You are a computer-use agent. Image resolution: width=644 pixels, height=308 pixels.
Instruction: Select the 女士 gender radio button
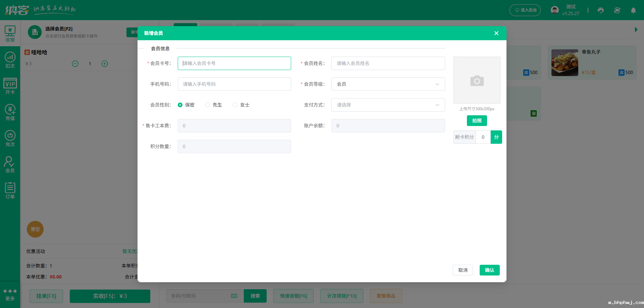click(x=235, y=105)
